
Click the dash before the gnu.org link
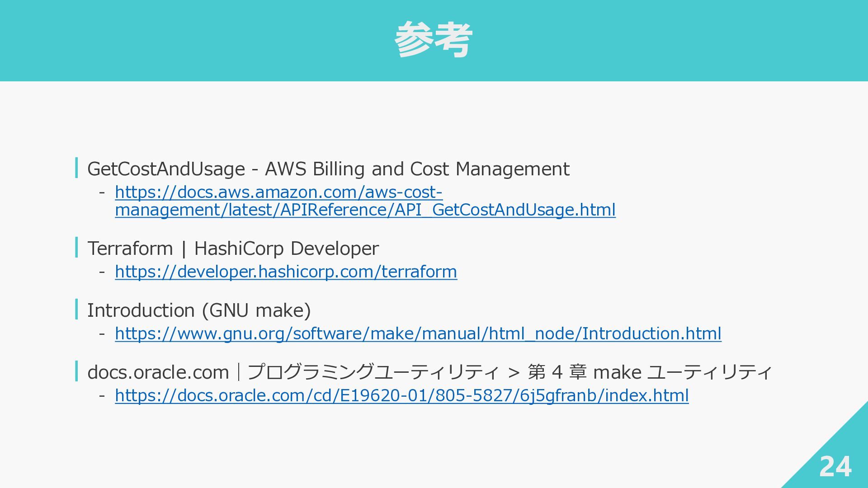tap(102, 334)
